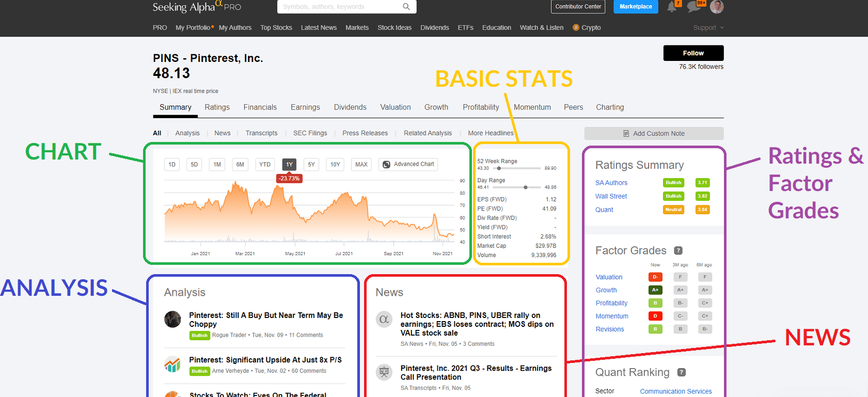
Task: Open the ETFs menu
Action: [465, 27]
